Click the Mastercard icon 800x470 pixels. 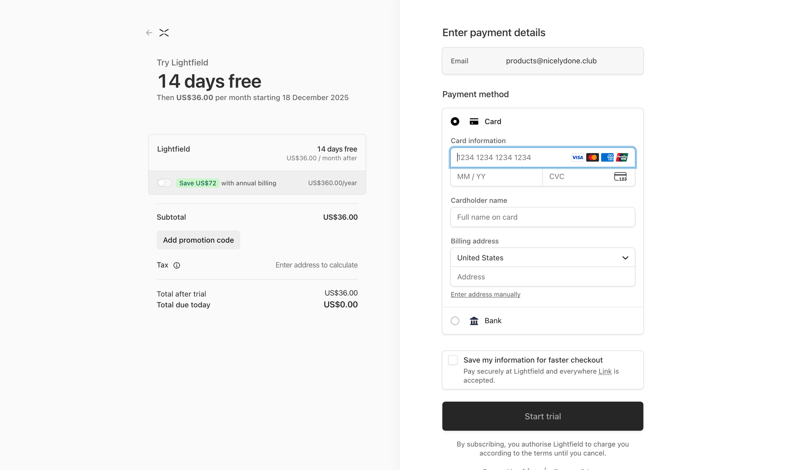click(593, 158)
